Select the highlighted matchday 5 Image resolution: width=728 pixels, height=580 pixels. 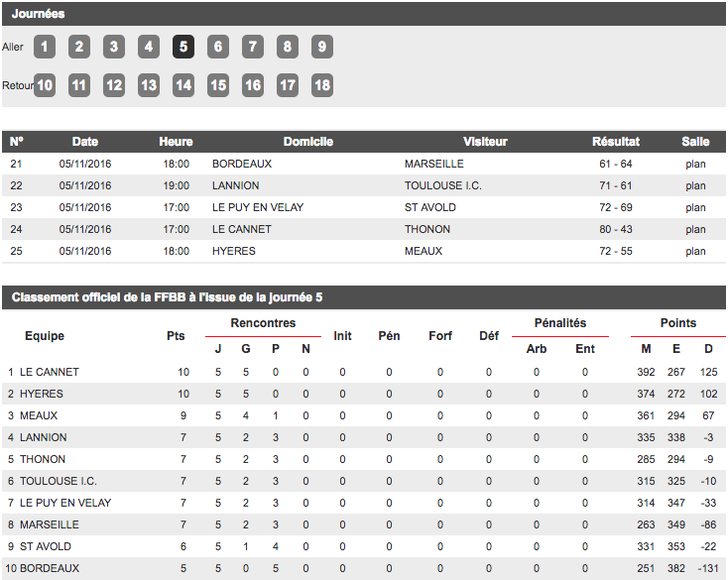coord(183,47)
